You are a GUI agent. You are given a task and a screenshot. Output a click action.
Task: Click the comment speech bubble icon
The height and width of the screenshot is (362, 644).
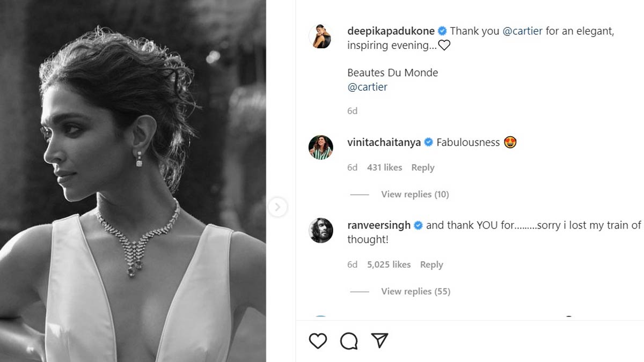pos(349,341)
